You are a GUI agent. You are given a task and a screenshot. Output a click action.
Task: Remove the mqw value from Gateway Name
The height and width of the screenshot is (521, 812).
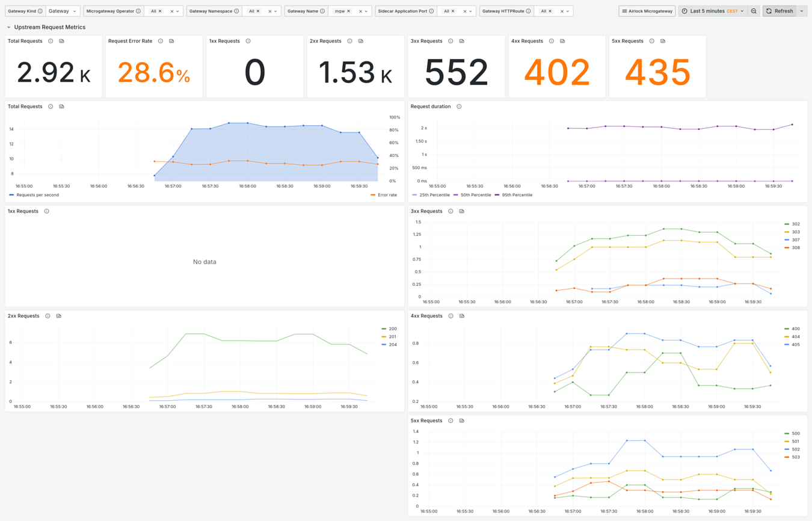click(x=349, y=11)
